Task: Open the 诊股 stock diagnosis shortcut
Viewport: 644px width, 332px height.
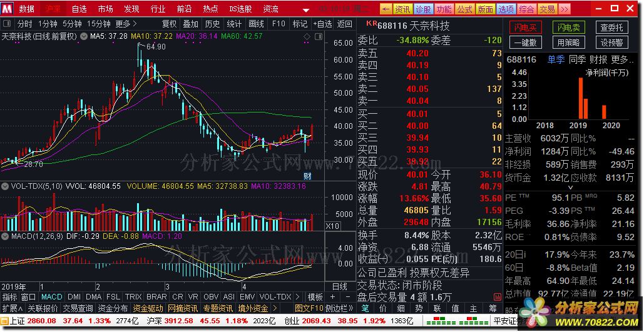Action: (x=422, y=9)
